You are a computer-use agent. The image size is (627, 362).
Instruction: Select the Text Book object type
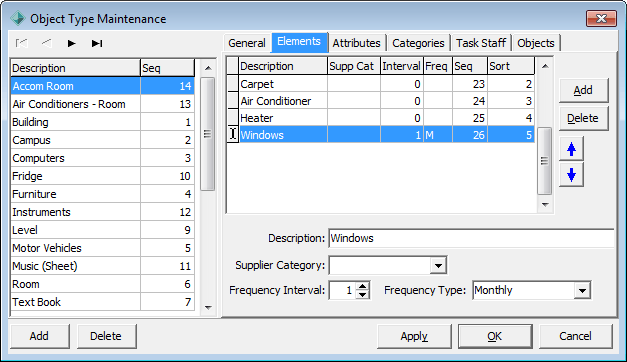[103, 302]
